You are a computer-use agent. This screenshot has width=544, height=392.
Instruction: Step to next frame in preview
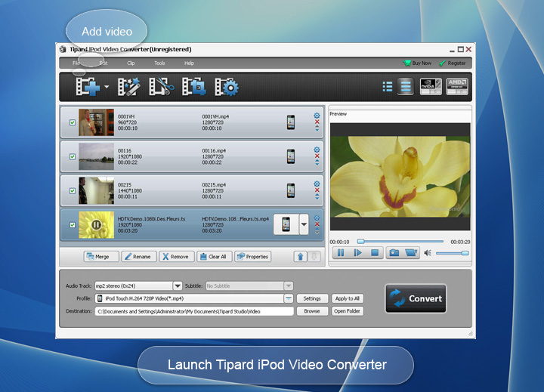pos(357,253)
